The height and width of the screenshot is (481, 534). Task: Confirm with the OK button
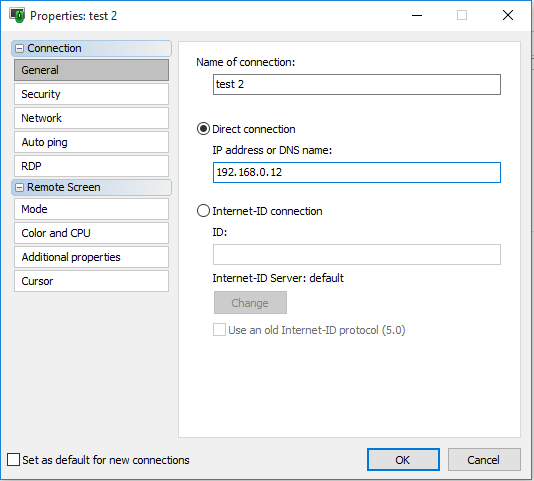(x=403, y=460)
